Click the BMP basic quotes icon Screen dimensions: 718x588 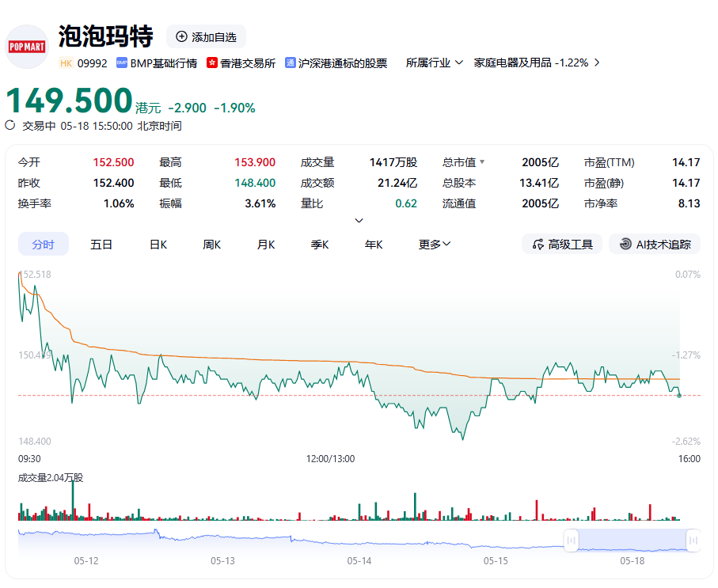(x=122, y=63)
